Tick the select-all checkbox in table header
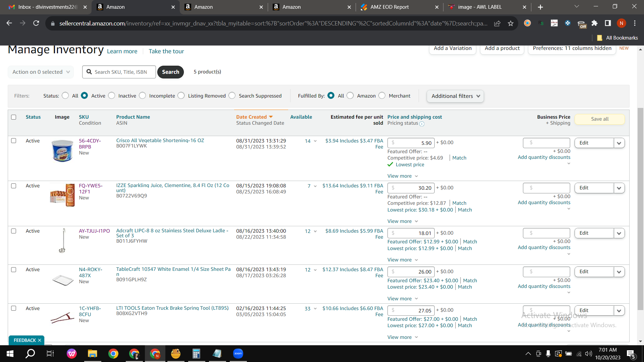Screen dimensions: 644x362 [14, 117]
